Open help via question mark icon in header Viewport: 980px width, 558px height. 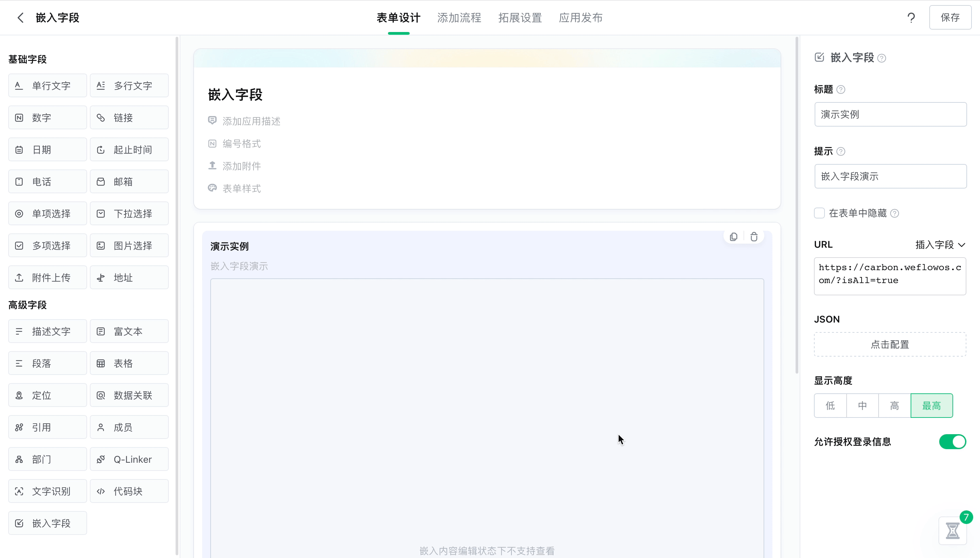click(911, 18)
